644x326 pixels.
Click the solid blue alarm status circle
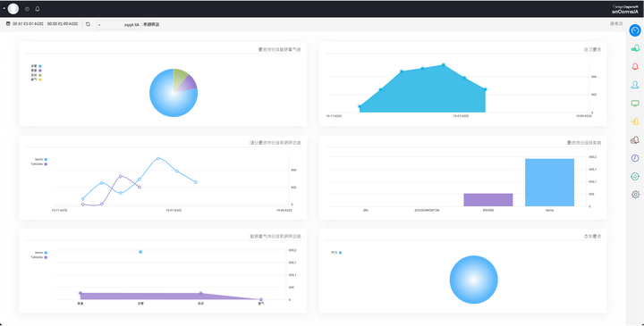tap(473, 280)
